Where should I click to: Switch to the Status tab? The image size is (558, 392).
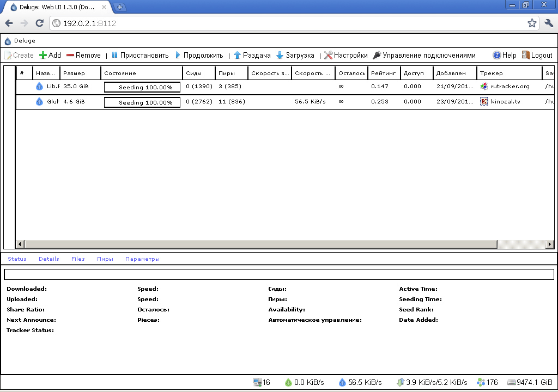click(17, 259)
